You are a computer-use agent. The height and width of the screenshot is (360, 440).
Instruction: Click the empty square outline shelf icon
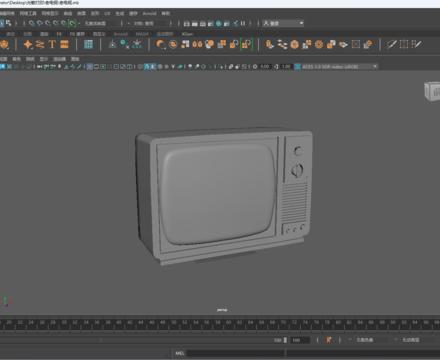356,44
